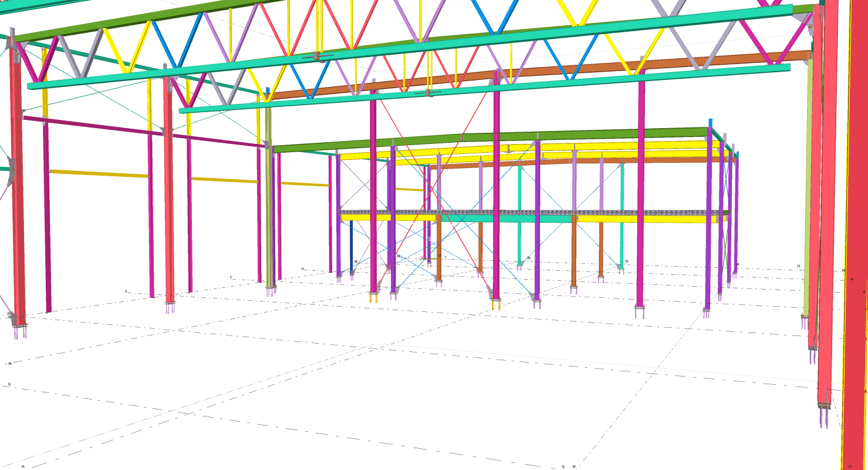Pick the yellow horizontal girt between left columns
This screenshot has width=868, height=470.
[100, 173]
